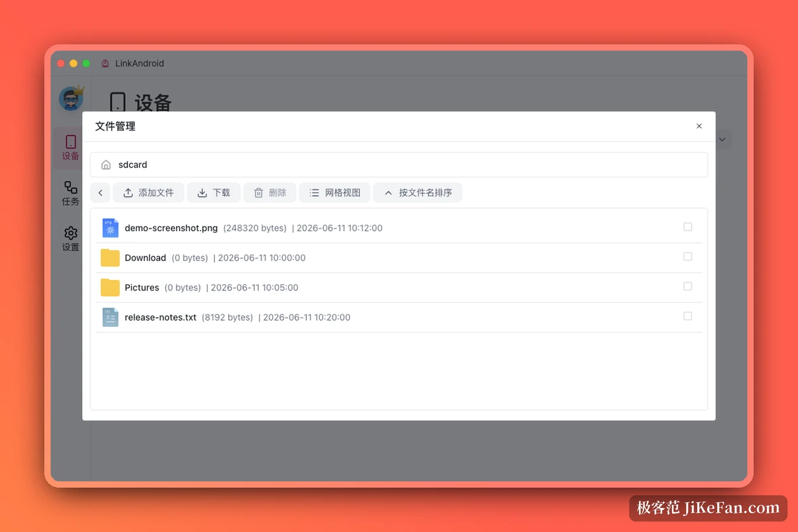Click the sdcard path field
Screen dimensions: 798x532
pyautogui.click(x=399, y=165)
